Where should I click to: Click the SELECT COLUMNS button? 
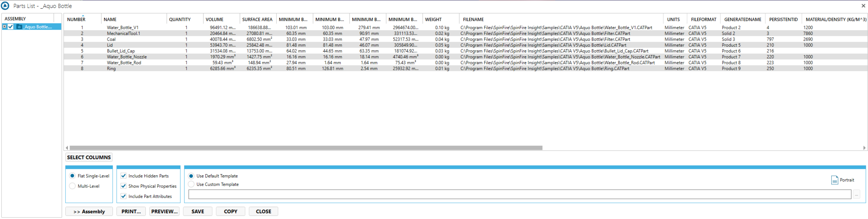point(89,157)
